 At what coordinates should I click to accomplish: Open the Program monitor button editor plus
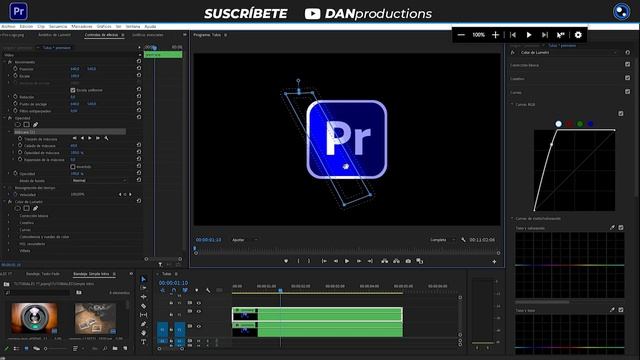click(494, 262)
